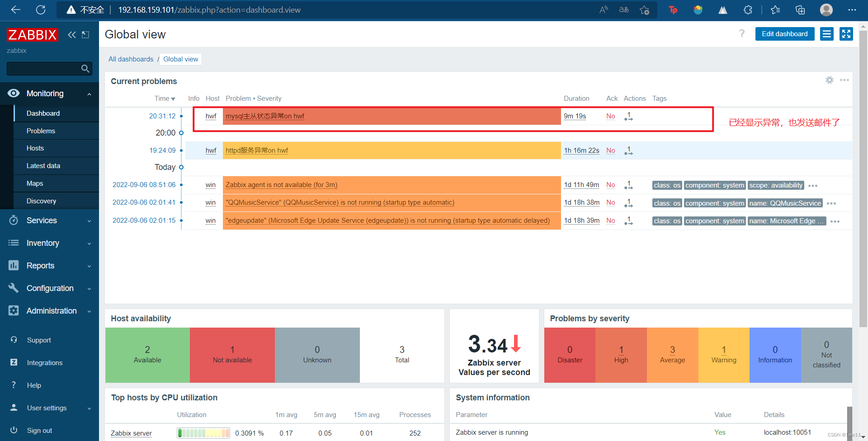Click the green Available hosts block

click(147, 355)
